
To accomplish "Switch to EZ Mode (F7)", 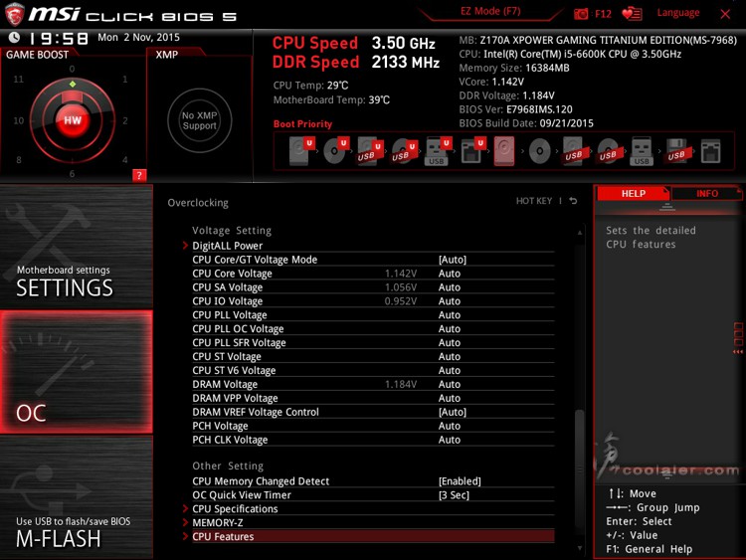I will [x=490, y=11].
